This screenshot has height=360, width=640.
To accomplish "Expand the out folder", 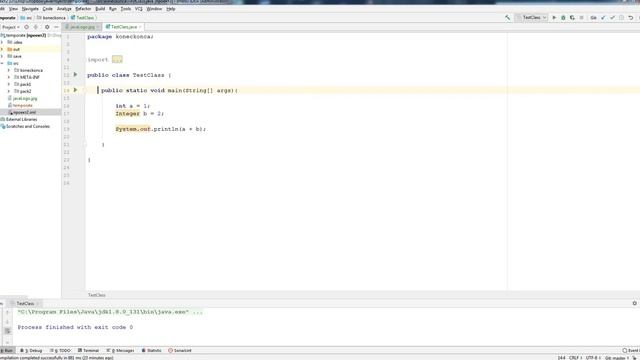I will 2,49.
